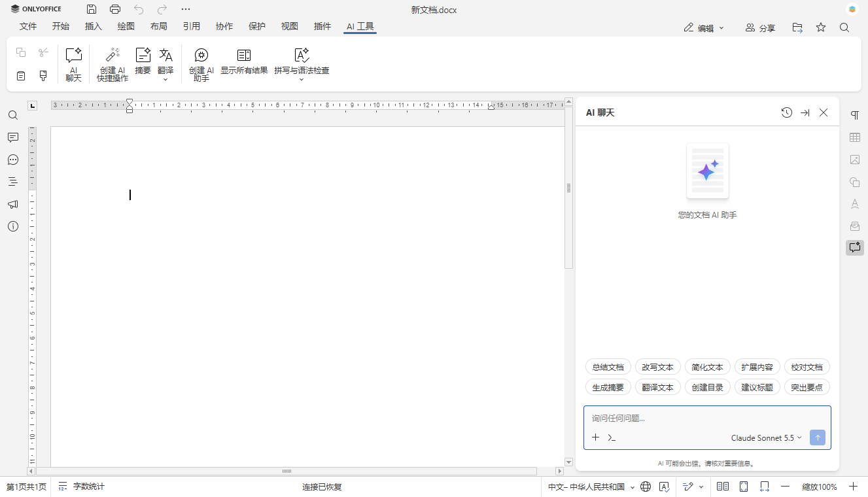Viewport: 868px width, 497px height.
Task: Open the headings navigation panel icon
Action: pyautogui.click(x=13, y=182)
